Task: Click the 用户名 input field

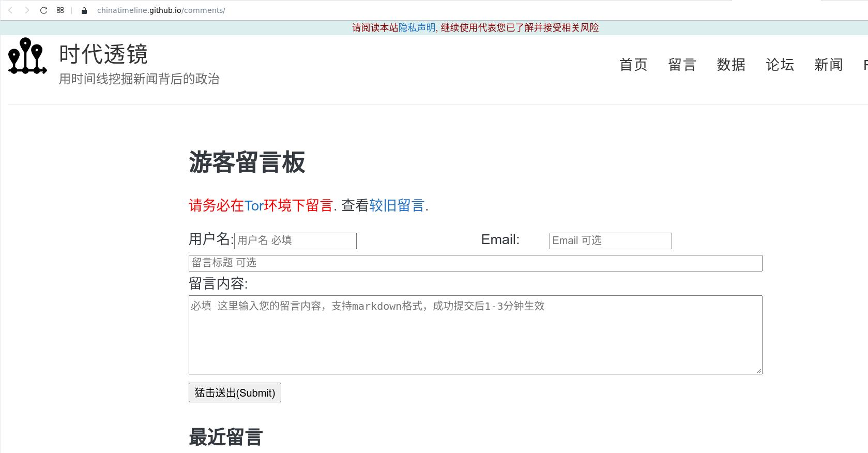Action: coord(295,241)
